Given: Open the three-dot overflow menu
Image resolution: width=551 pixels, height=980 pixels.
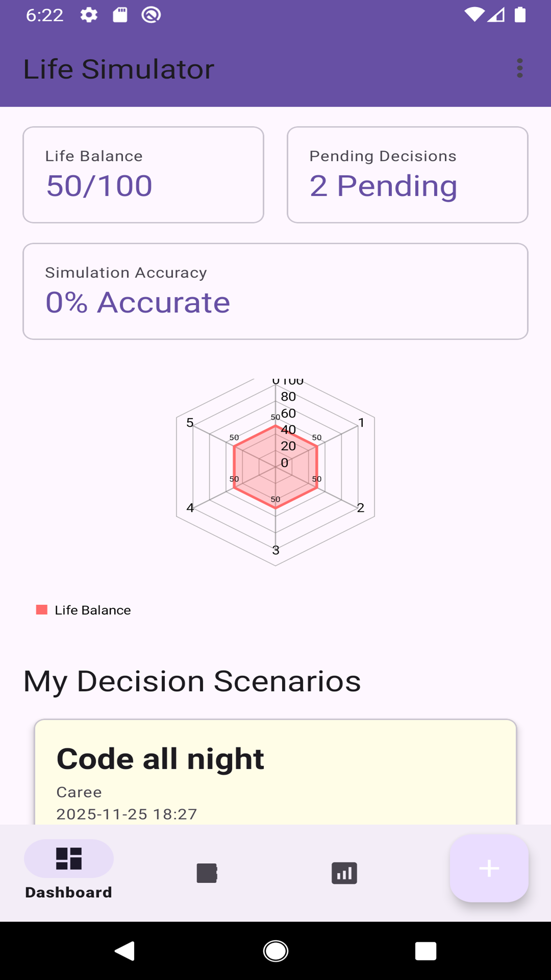Looking at the screenshot, I should coord(519,68).
